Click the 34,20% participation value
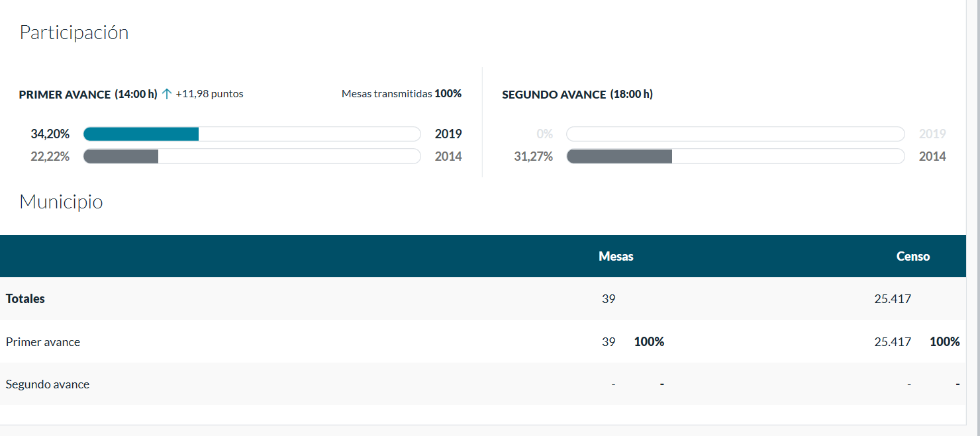The image size is (980, 436). tap(50, 134)
